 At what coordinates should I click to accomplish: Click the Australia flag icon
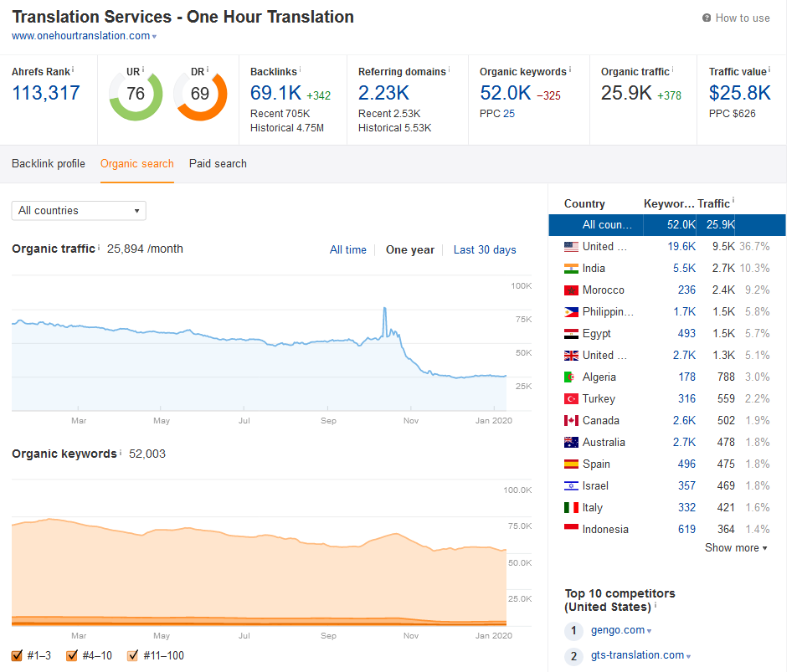click(x=571, y=443)
